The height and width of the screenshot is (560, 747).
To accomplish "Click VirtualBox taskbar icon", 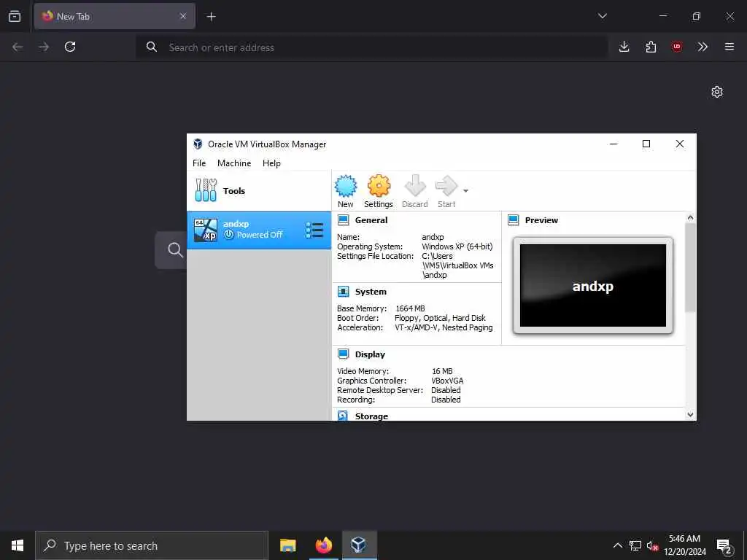I will (x=359, y=545).
